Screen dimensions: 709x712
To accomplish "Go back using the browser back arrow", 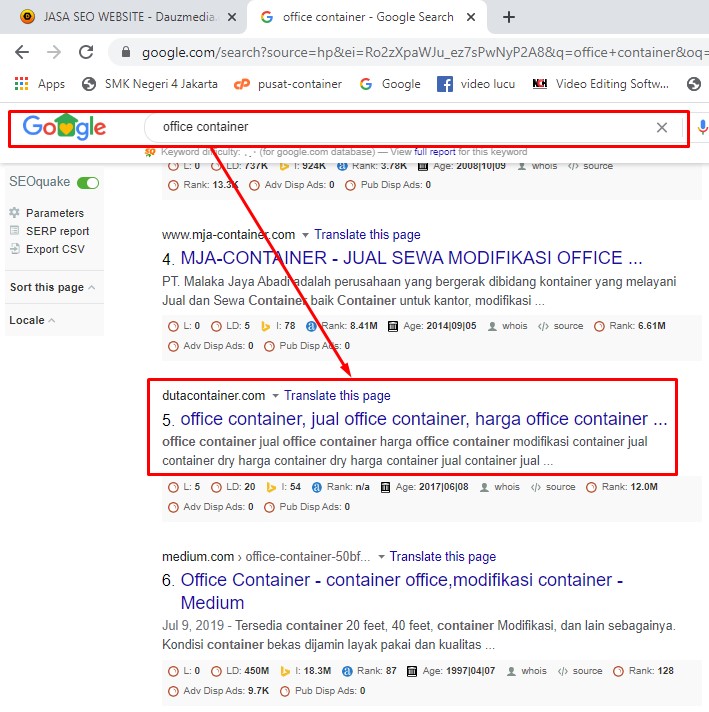I will (x=22, y=52).
